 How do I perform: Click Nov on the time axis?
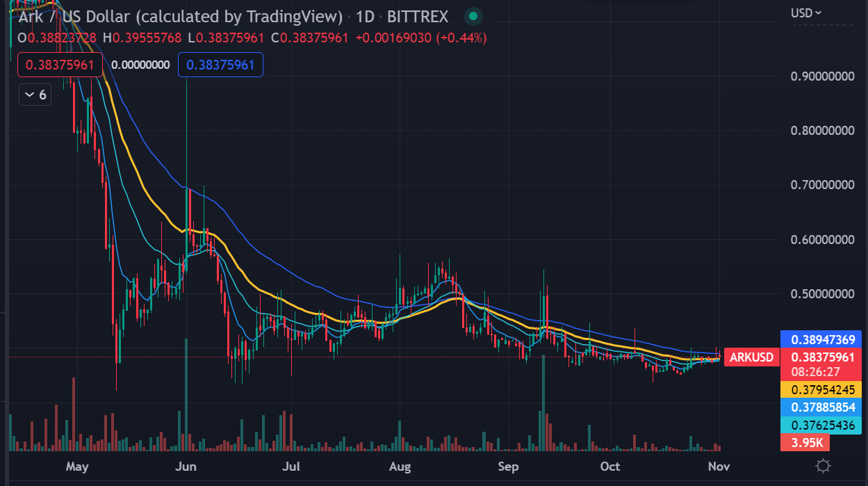[x=719, y=467]
